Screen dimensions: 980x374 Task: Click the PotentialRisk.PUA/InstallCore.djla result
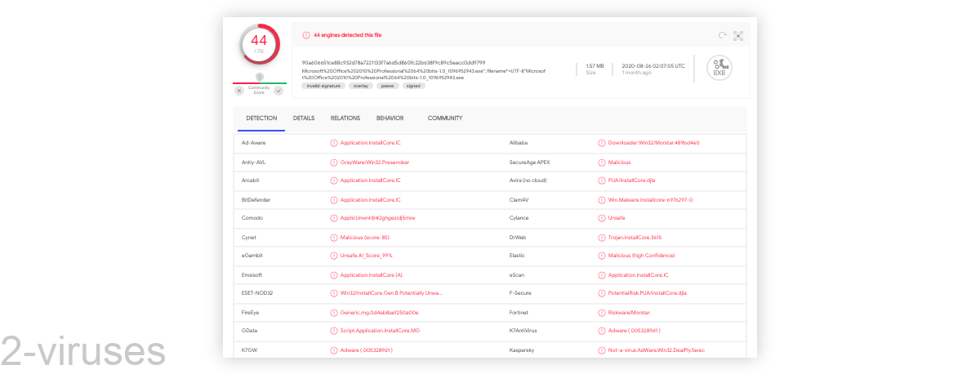[x=648, y=293]
